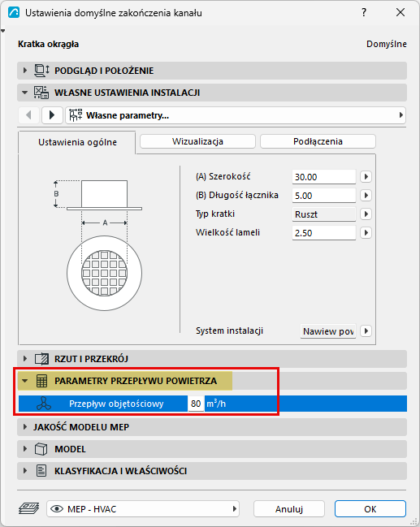Viewport: 420px width, 527px height.
Task: Click the resize grip at dialog corner
Action: [x=414, y=521]
